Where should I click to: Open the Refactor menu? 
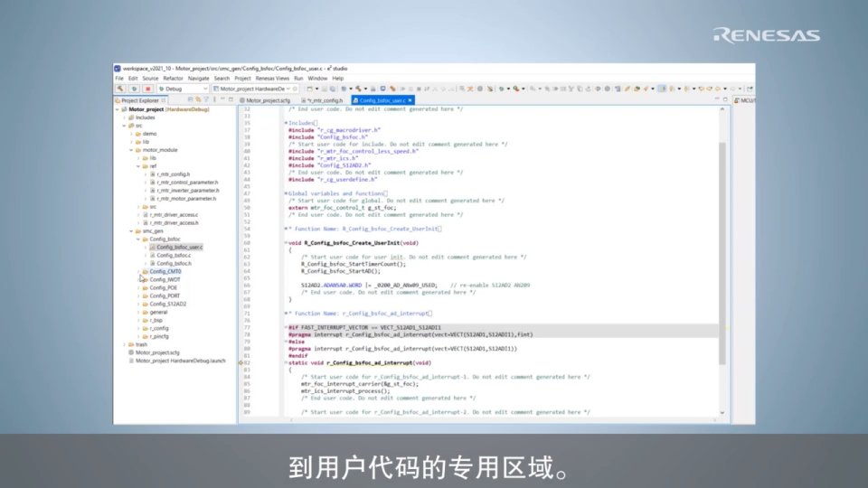click(173, 79)
